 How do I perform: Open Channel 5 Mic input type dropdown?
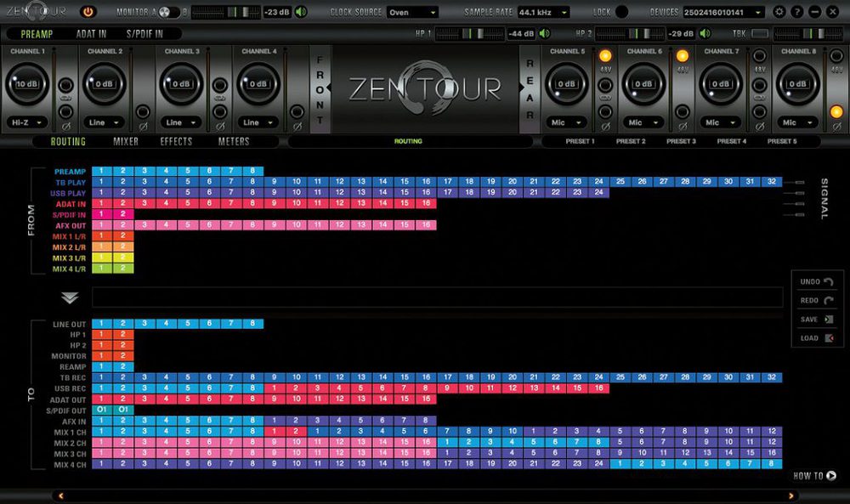coord(566,122)
